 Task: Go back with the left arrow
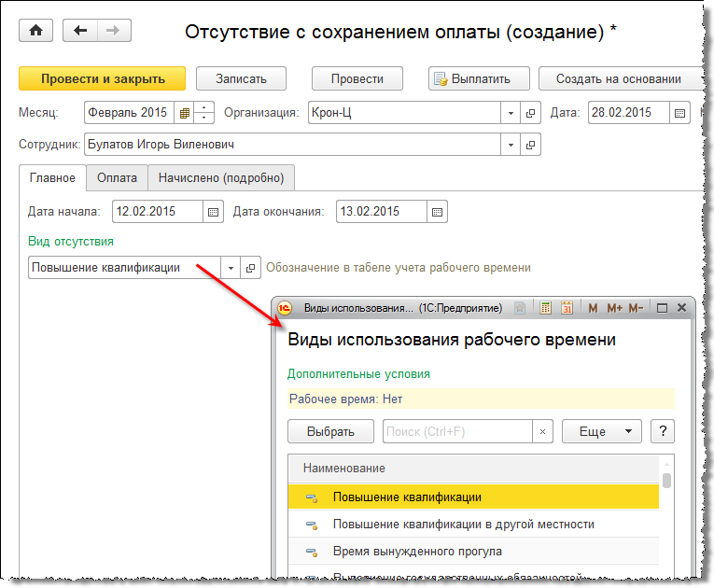[x=81, y=31]
